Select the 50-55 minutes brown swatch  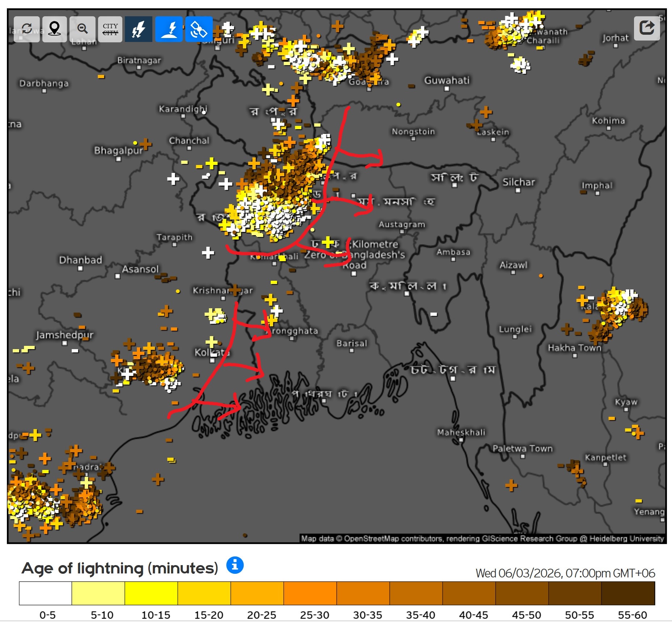(x=575, y=593)
